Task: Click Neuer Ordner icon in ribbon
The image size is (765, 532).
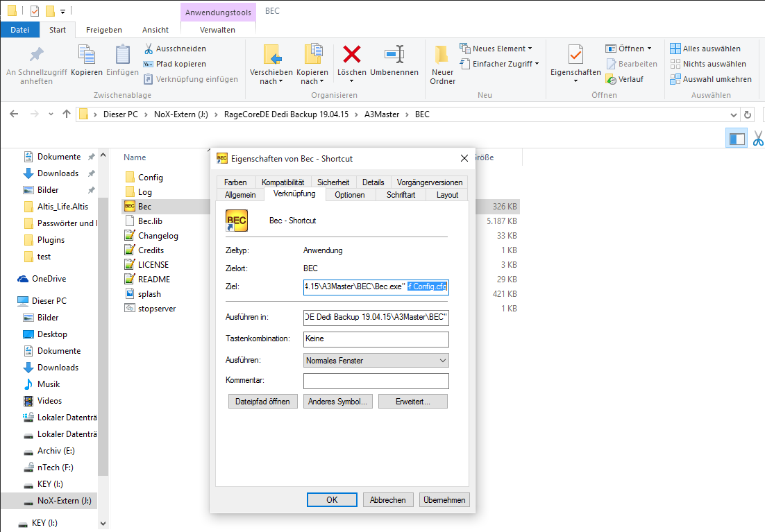Action: (442, 54)
